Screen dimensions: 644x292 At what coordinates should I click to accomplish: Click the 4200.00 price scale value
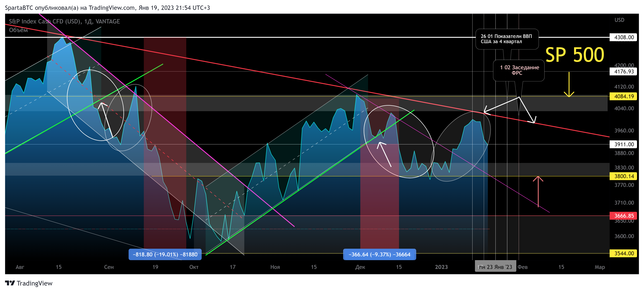coord(624,65)
